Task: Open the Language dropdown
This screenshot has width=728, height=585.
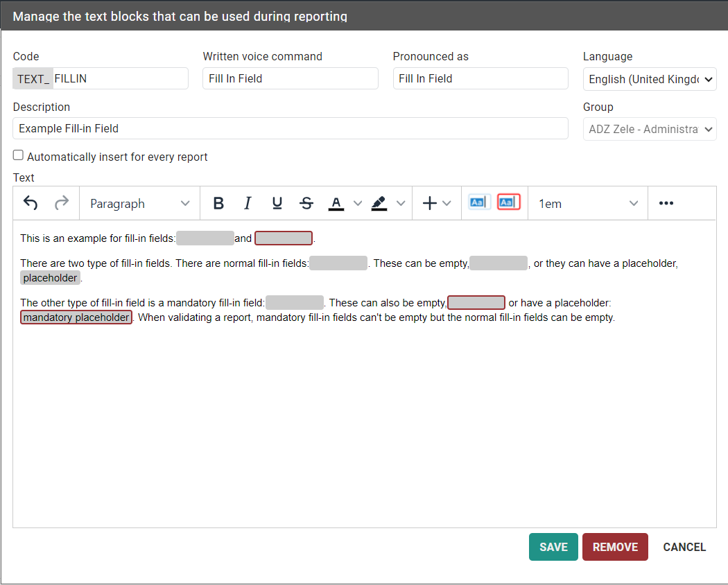Action: 650,79
